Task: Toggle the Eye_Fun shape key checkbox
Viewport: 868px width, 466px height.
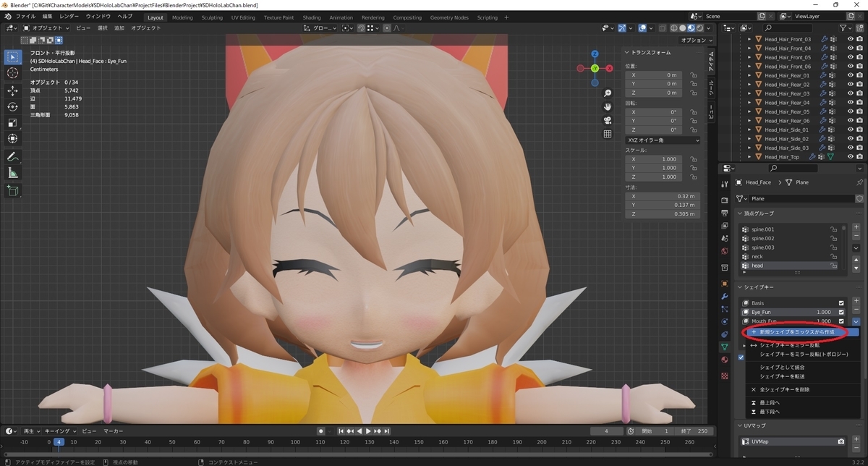Action: (841, 312)
